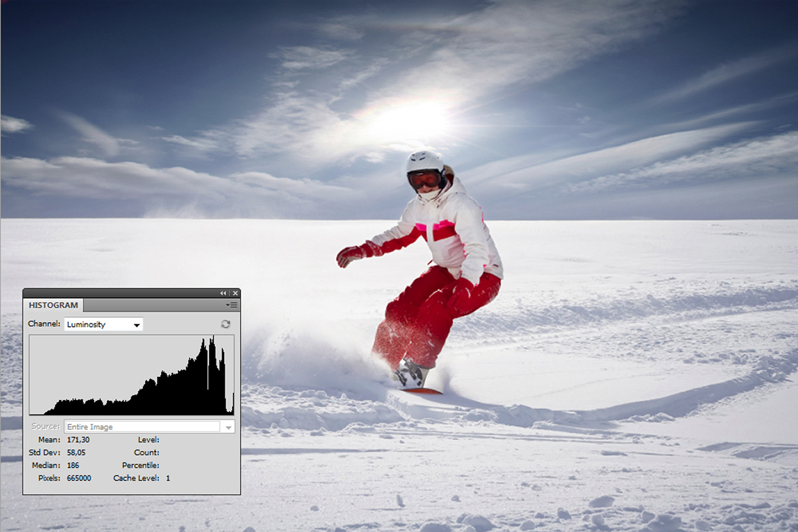Refresh the histogram with uncached data
The height and width of the screenshot is (532, 798).
pos(225,324)
